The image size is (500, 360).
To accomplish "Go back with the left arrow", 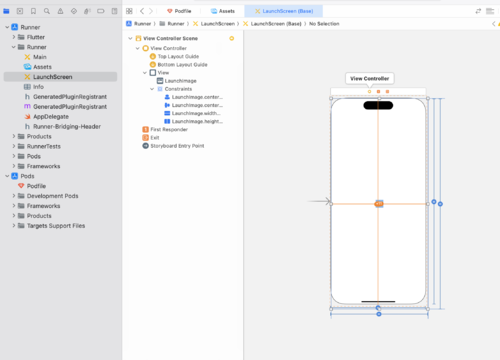I will 142,11.
